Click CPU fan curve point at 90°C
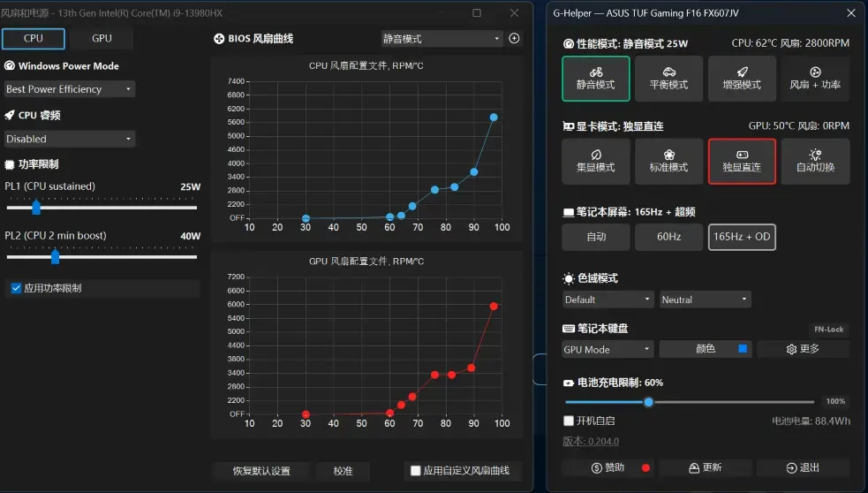 (474, 171)
